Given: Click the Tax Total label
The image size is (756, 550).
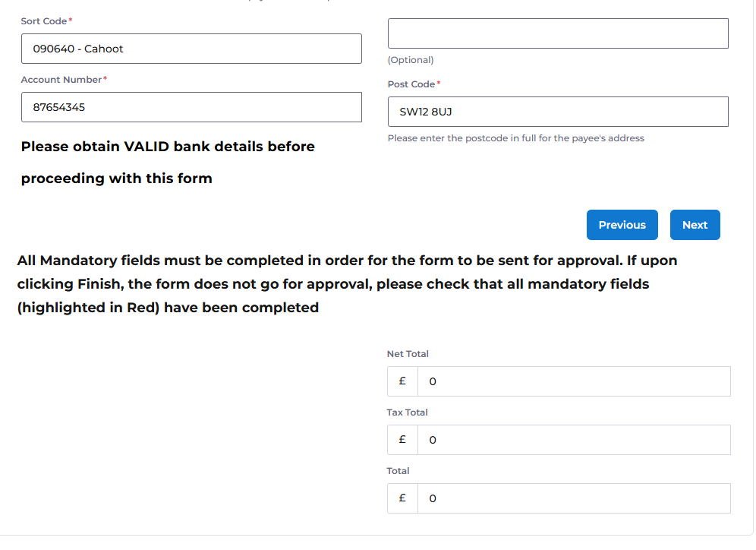Looking at the screenshot, I should [408, 412].
